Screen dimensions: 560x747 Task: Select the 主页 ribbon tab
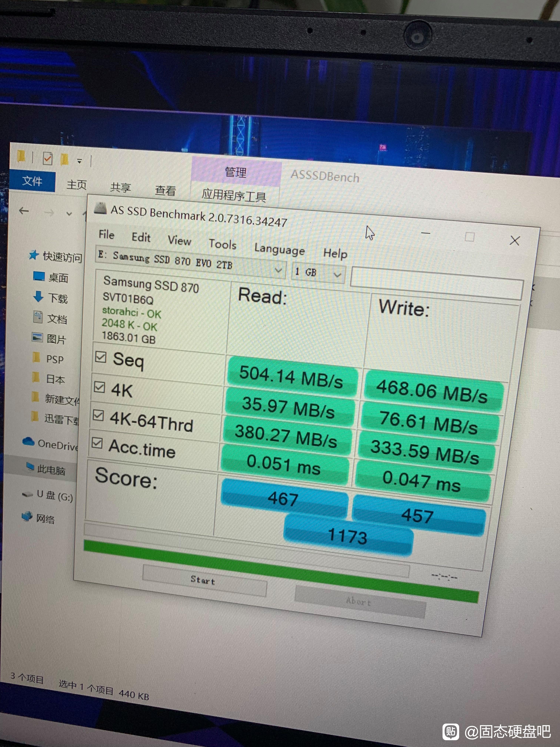tap(77, 185)
